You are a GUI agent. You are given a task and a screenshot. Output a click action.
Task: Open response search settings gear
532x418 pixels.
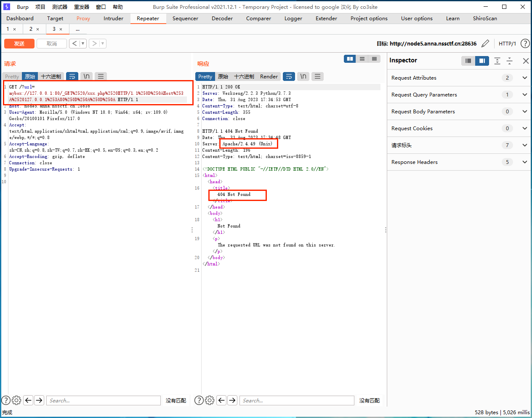pos(210,400)
